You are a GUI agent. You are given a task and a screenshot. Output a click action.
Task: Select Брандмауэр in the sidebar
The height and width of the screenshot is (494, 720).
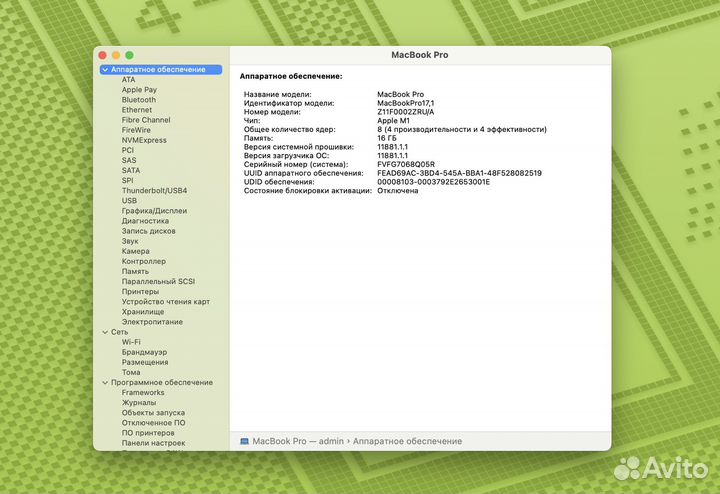[x=144, y=353]
